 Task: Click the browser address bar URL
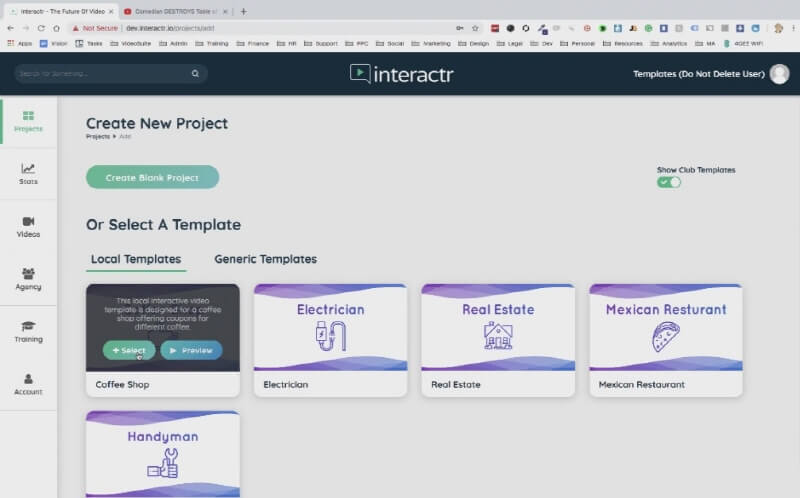(170, 28)
